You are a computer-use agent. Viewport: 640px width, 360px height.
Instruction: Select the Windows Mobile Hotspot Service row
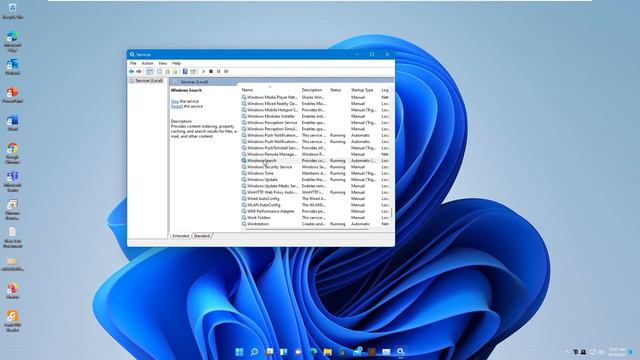[x=315, y=110]
